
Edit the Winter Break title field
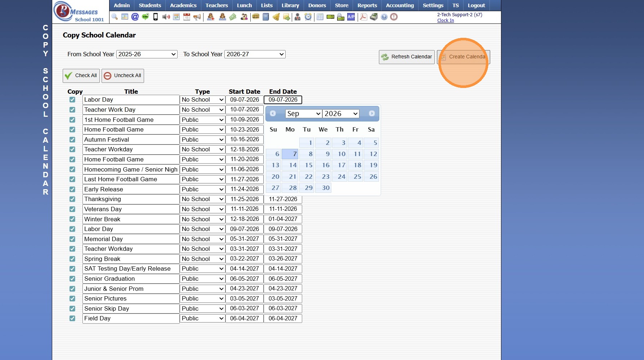[131, 219]
